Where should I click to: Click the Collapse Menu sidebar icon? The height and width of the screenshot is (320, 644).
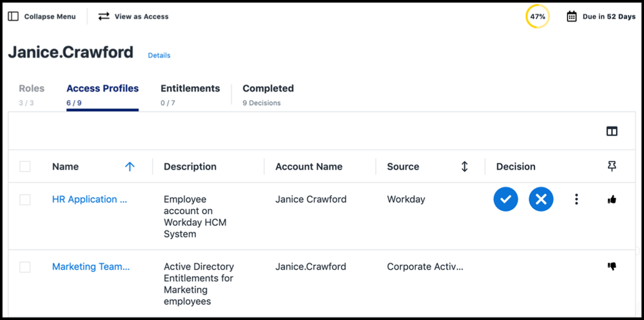tap(13, 16)
